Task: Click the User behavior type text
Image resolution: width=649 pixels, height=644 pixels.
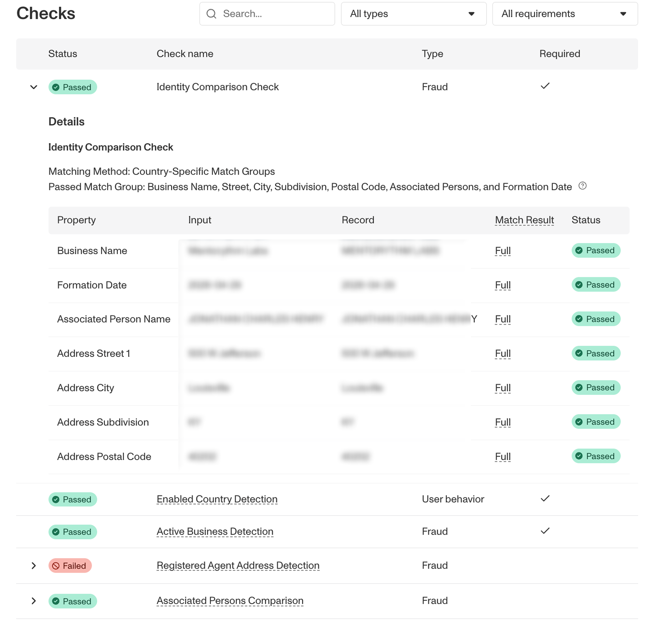Action: (453, 499)
